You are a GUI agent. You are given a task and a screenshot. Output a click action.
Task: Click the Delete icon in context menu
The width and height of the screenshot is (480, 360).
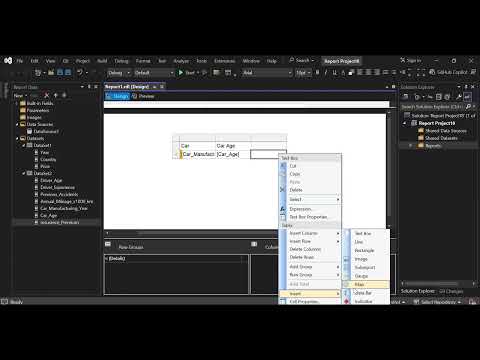283,190
